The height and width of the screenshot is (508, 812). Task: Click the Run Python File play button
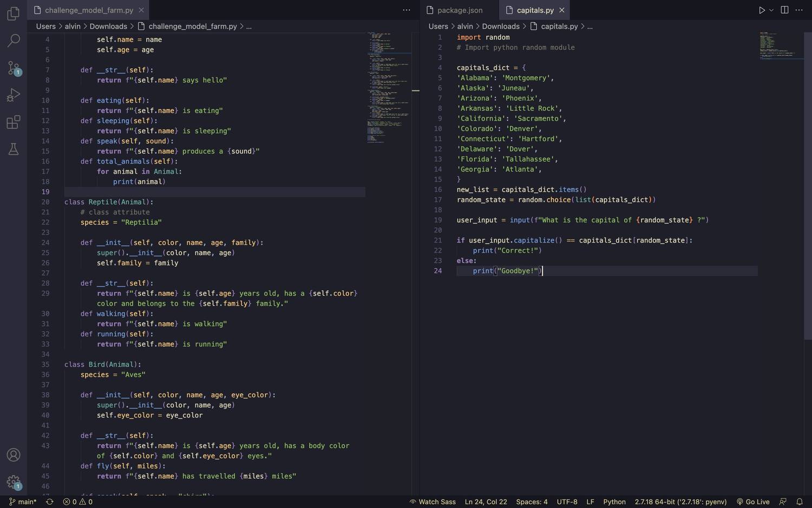click(x=762, y=10)
